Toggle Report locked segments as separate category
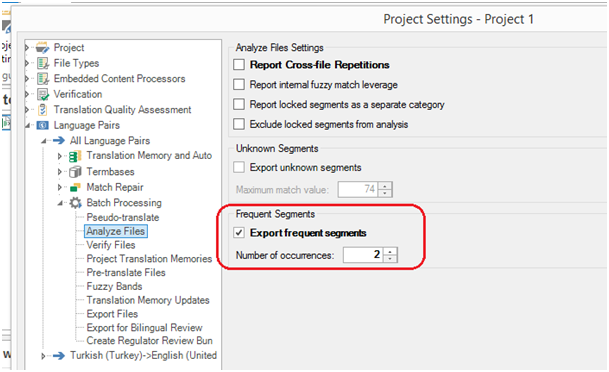The width and height of the screenshot is (609, 372). click(x=239, y=104)
